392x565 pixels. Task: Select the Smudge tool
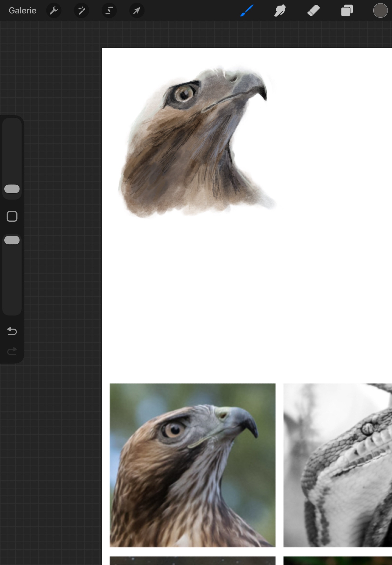coord(280,11)
